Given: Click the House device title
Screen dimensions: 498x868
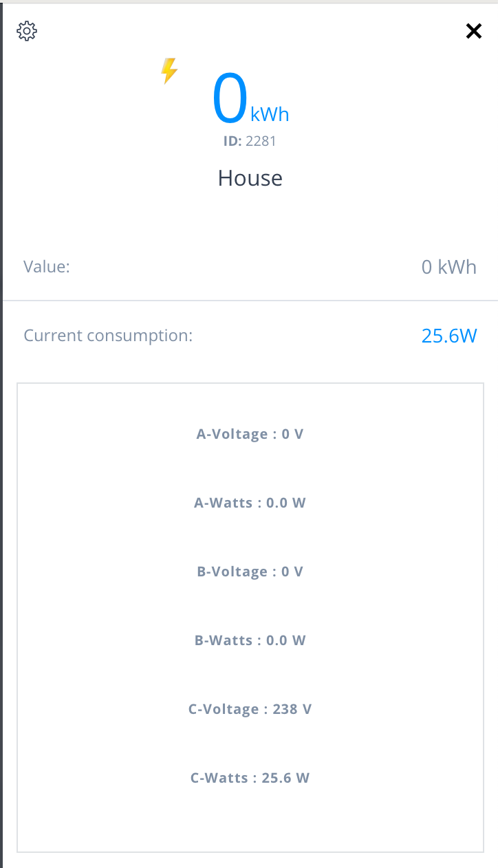Looking at the screenshot, I should (x=250, y=178).
